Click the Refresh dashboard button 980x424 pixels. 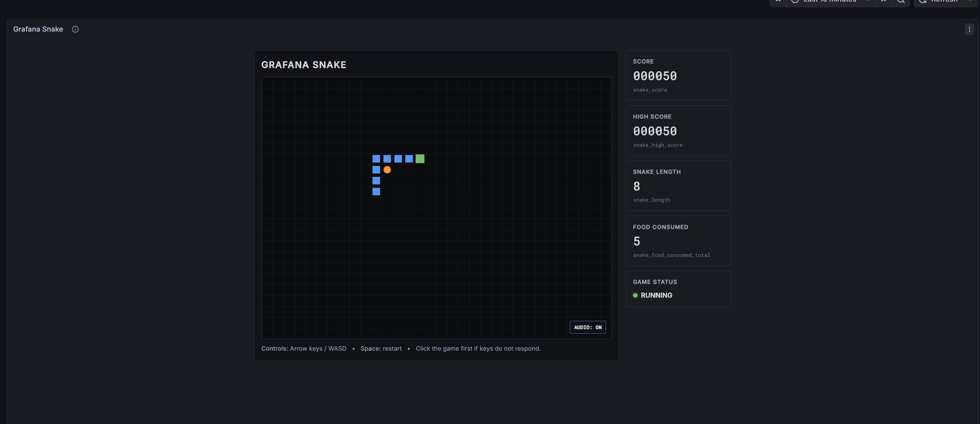938,2
